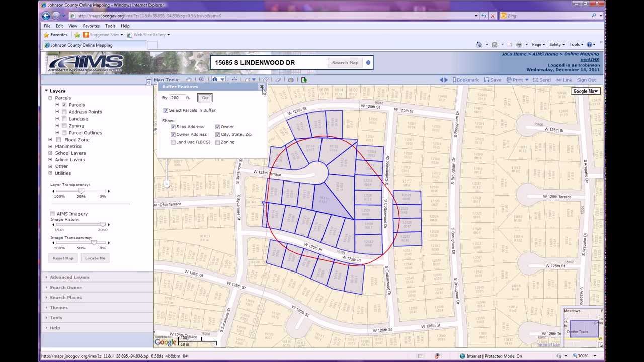The width and height of the screenshot is (644, 362).
Task: Click the IE Favorites star icon
Action: pos(46,35)
